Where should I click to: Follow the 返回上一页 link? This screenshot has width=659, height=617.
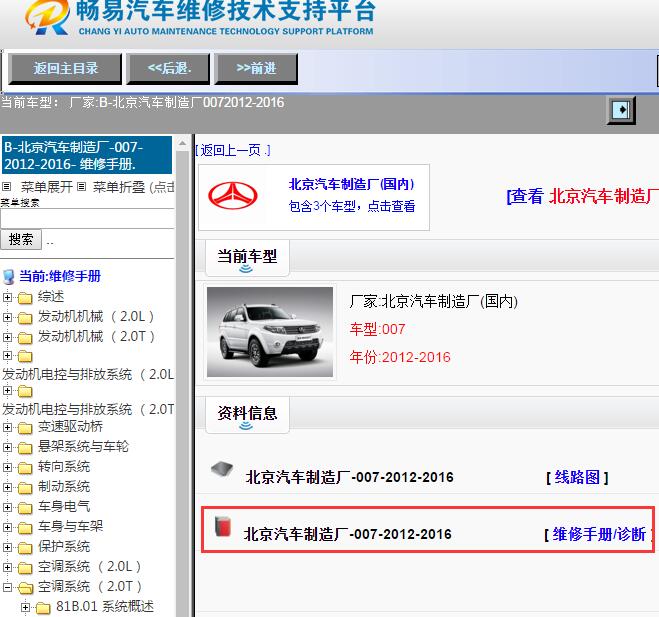[x=233, y=150]
